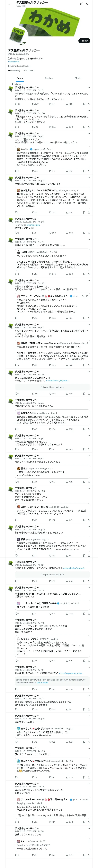Switch to the Media tab
The image size is (98, 868).
click(x=78, y=78)
